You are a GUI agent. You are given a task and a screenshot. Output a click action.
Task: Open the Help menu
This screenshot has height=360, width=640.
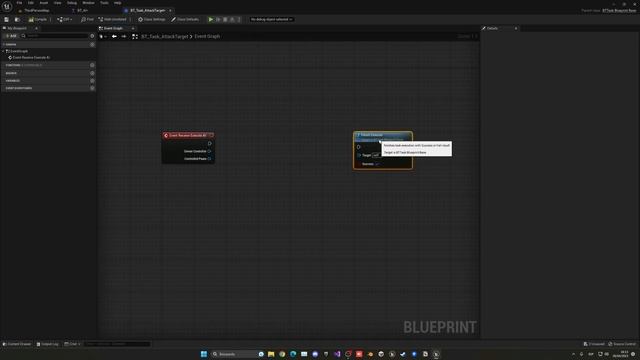click(118, 3)
